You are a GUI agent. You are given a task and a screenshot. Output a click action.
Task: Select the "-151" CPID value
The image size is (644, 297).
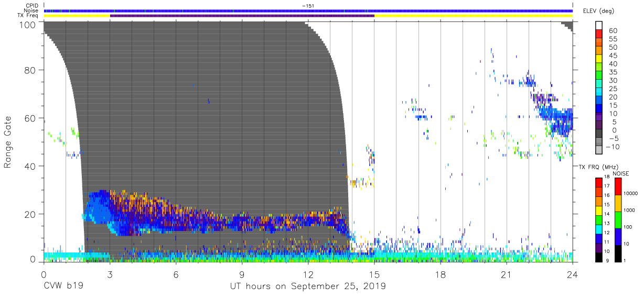[308, 6]
